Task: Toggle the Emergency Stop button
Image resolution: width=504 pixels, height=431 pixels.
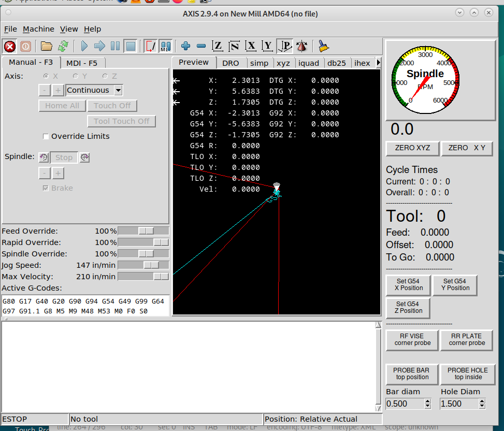Action: pos(10,47)
